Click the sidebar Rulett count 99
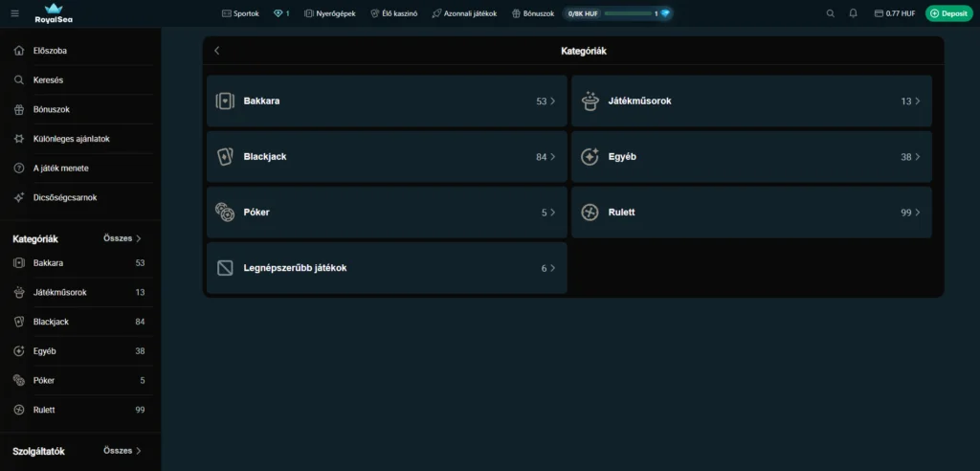Viewport: 980px width, 471px height. 140,410
